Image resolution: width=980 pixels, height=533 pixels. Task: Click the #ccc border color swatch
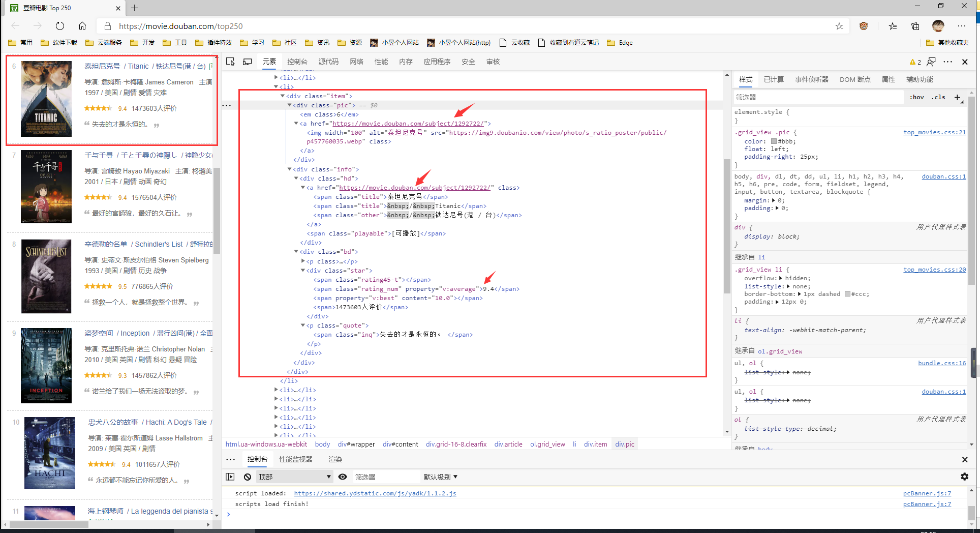[x=847, y=294]
